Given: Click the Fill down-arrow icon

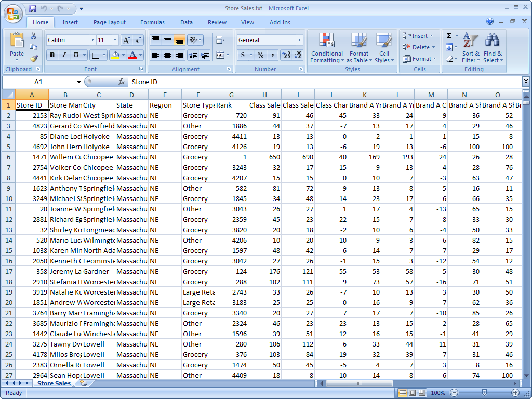Looking at the screenshot, I should [449, 47].
